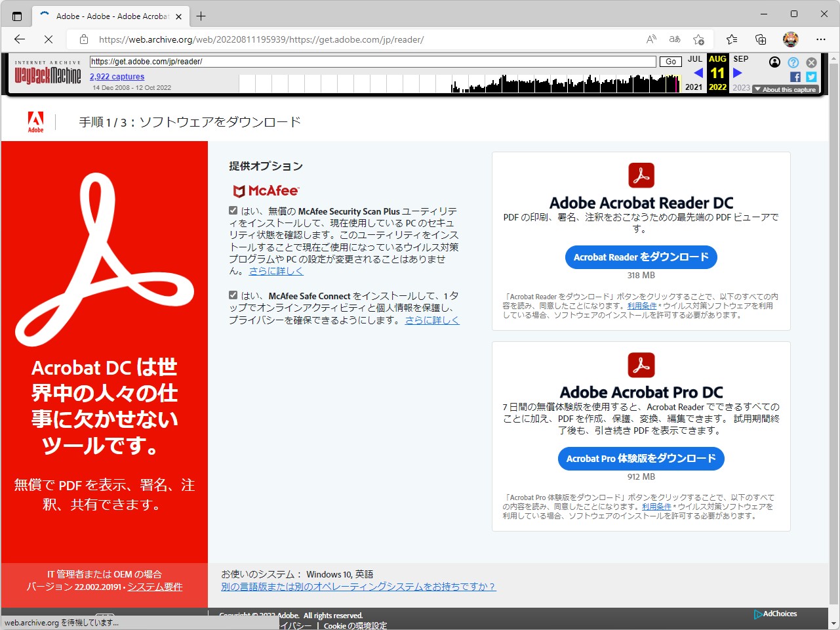Go to the previous capture in July

(x=698, y=73)
